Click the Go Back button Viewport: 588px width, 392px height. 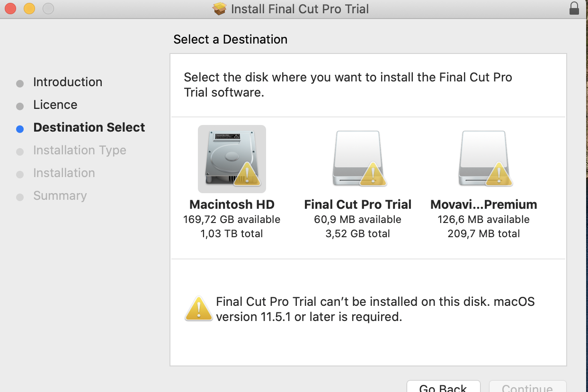pyautogui.click(x=443, y=387)
